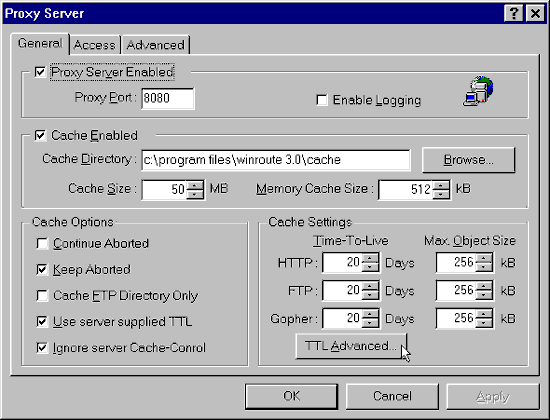This screenshot has width=550, height=420.
Task: Increase HTTP Max. Object Size
Action: click(484, 258)
